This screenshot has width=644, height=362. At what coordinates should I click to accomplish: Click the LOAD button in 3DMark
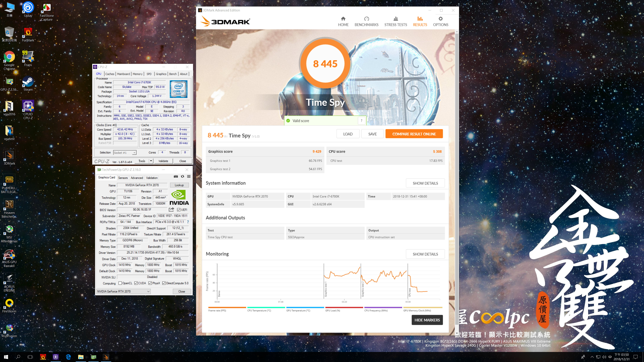pyautogui.click(x=348, y=134)
